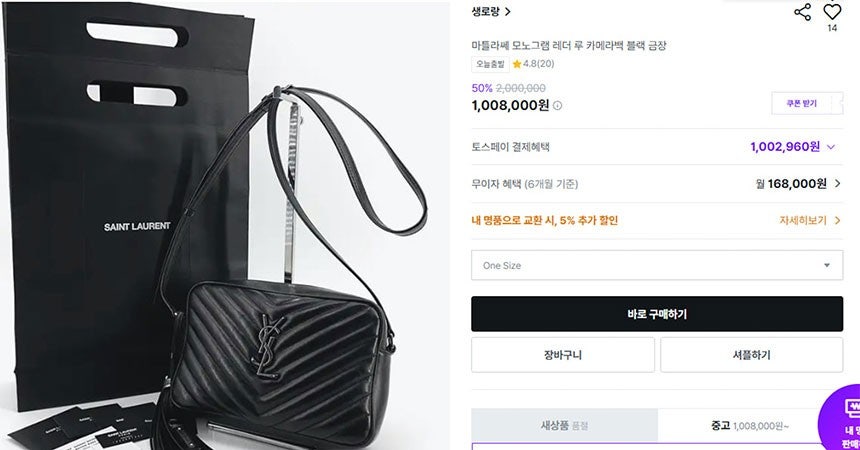Open the One Size dropdown
Viewport: 860px width, 450px height.
pos(657,266)
